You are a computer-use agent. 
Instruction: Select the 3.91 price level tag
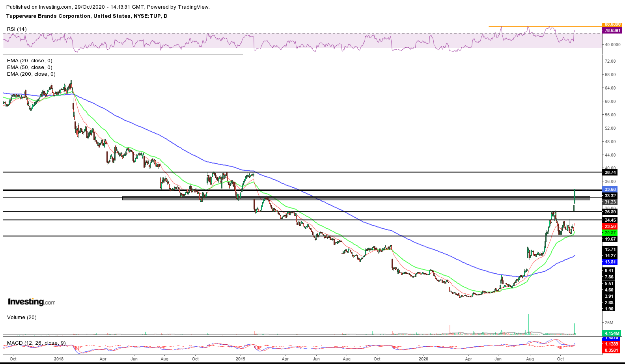point(609,296)
